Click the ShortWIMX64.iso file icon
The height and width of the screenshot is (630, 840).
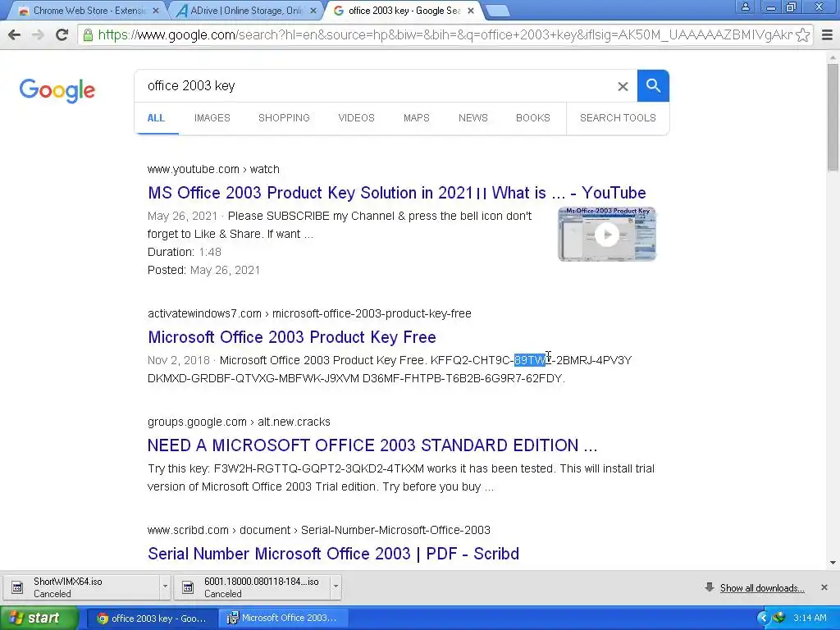point(17,587)
